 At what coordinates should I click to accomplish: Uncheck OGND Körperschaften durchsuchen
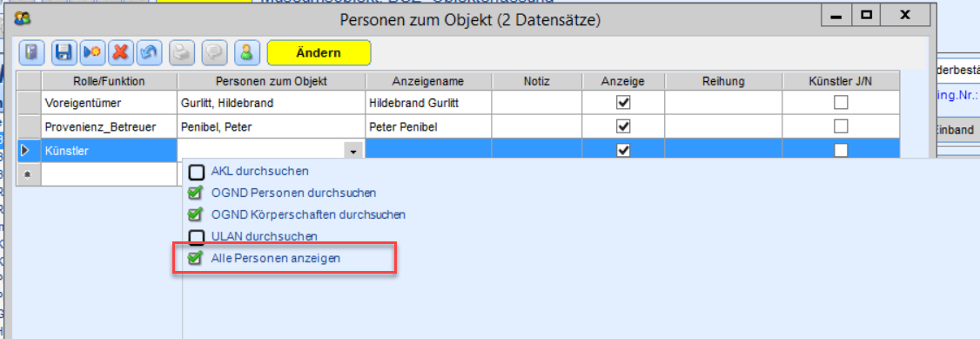point(196,214)
